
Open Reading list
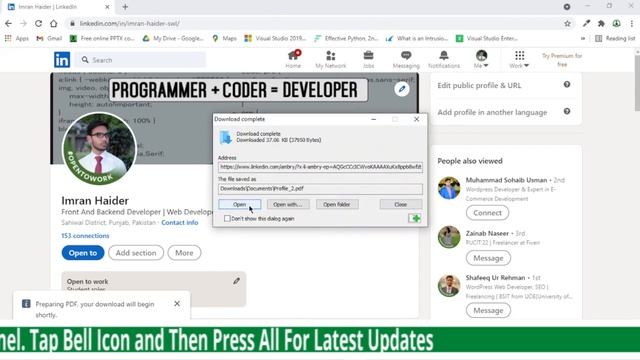[615, 38]
